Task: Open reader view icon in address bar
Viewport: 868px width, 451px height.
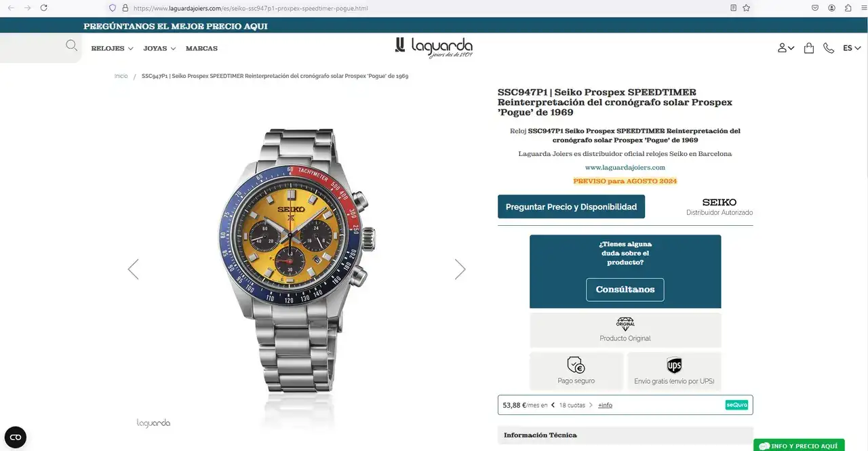Action: 733,8
